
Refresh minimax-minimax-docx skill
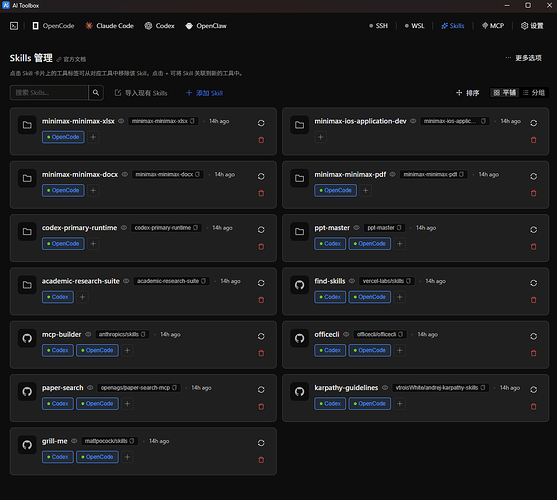(x=261, y=176)
